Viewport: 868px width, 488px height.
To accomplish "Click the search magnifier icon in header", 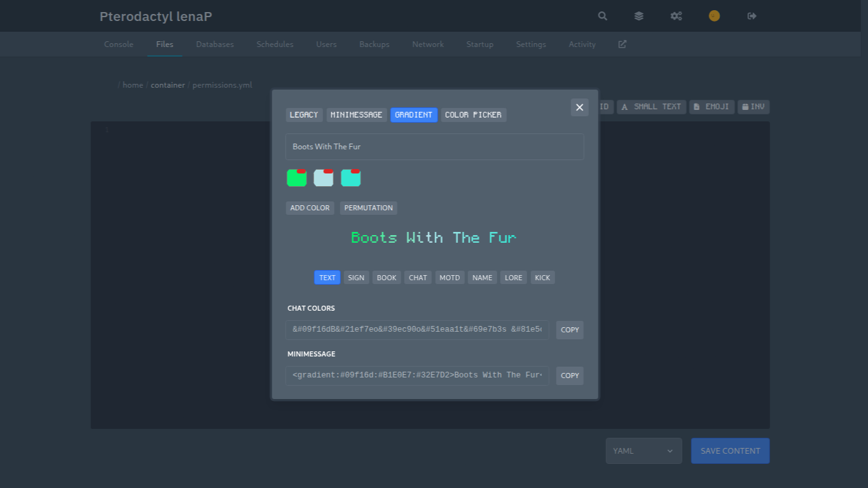I will pos(602,16).
